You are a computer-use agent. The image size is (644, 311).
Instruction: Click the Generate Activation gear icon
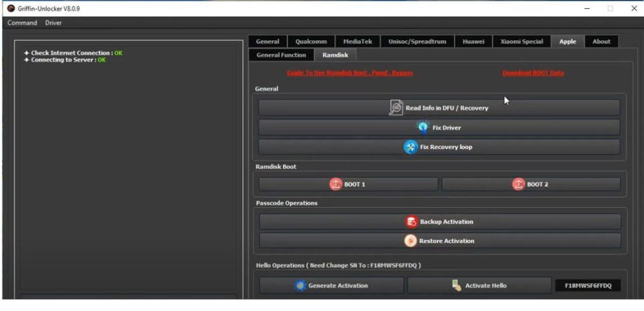(x=301, y=286)
